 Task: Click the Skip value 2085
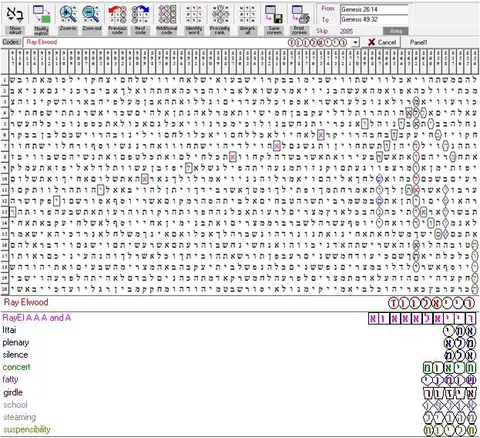pyautogui.click(x=346, y=31)
